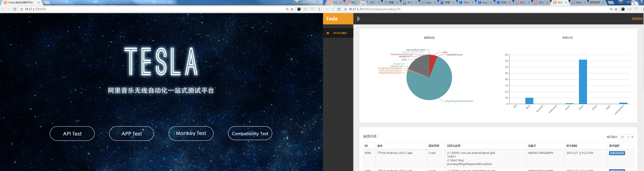
Task: Click the shield extension icon in left window
Action: coord(312,9)
